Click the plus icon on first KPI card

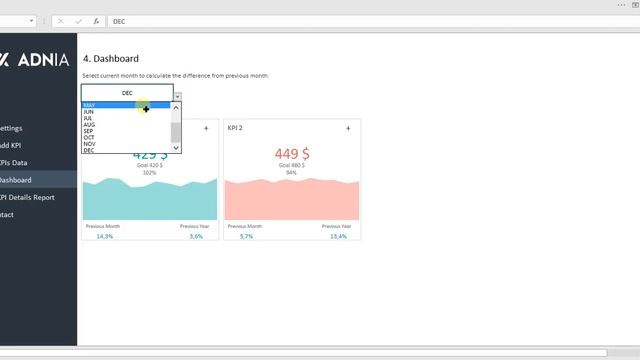(x=206, y=128)
